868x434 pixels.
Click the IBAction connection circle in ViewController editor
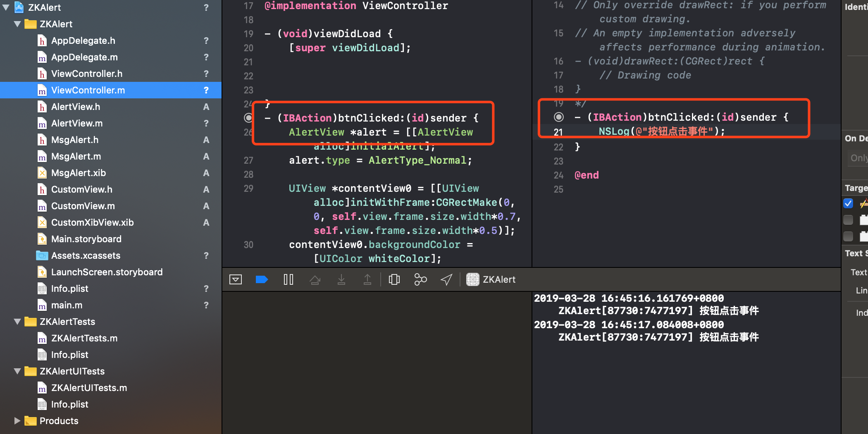(248, 118)
